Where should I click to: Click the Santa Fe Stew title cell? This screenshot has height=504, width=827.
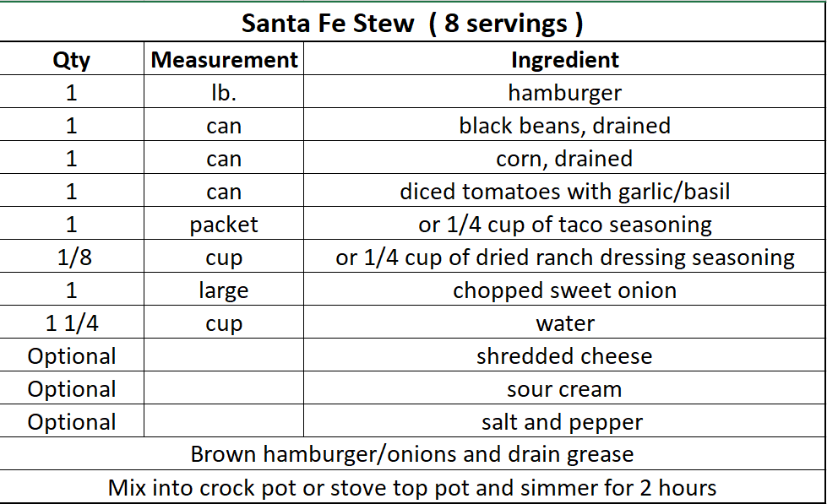412,23
